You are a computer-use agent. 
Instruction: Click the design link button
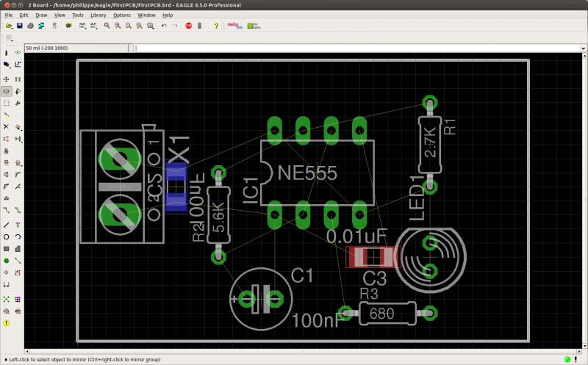click(x=234, y=26)
